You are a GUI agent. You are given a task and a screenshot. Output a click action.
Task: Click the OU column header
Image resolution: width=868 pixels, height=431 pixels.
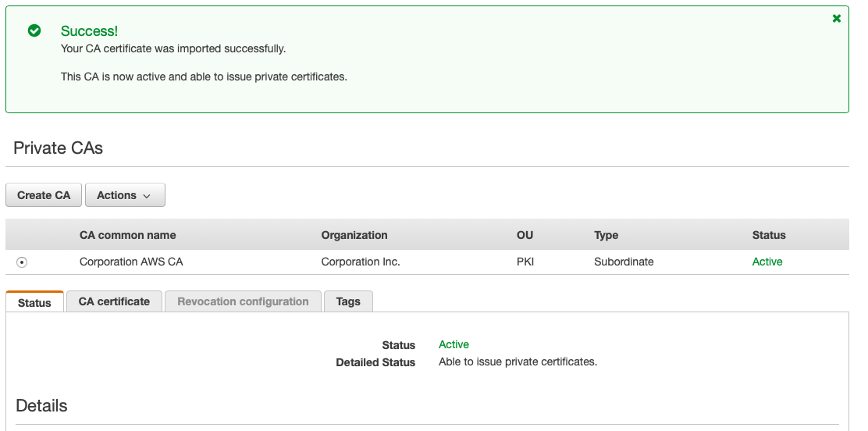tap(525, 235)
